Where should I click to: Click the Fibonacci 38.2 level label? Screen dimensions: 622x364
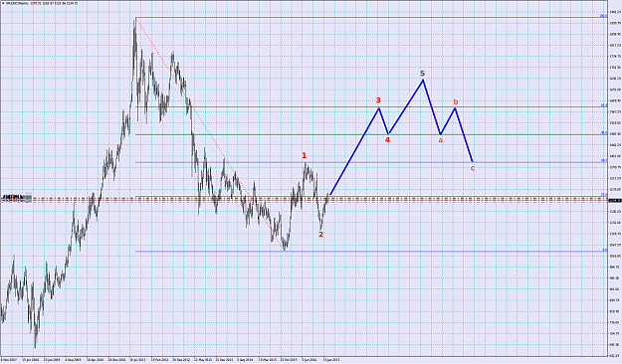[604, 160]
